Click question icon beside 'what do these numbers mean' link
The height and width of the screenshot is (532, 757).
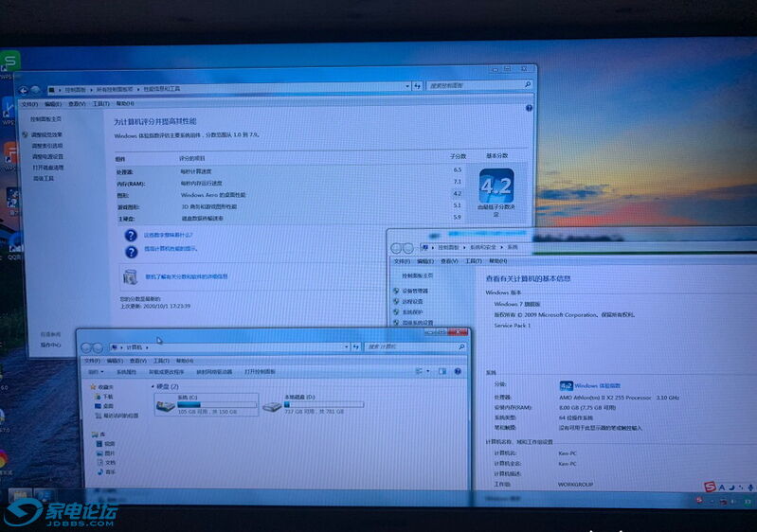click(131, 236)
